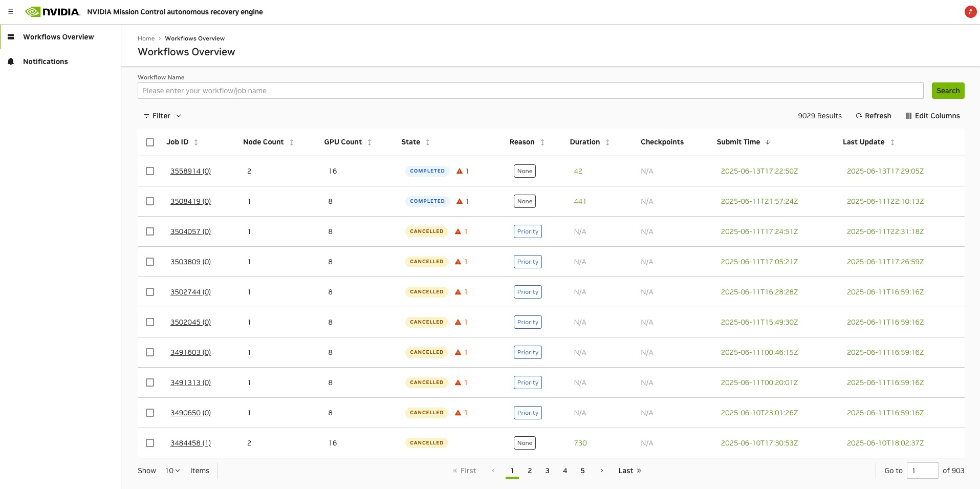The width and height of the screenshot is (980, 489).
Task: Go to page 3 in pagination
Action: pos(547,471)
